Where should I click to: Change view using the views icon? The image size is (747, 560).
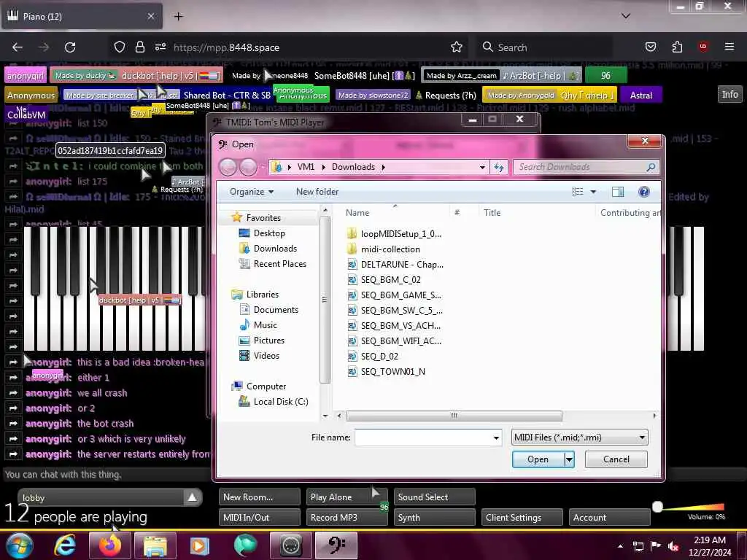(x=578, y=192)
